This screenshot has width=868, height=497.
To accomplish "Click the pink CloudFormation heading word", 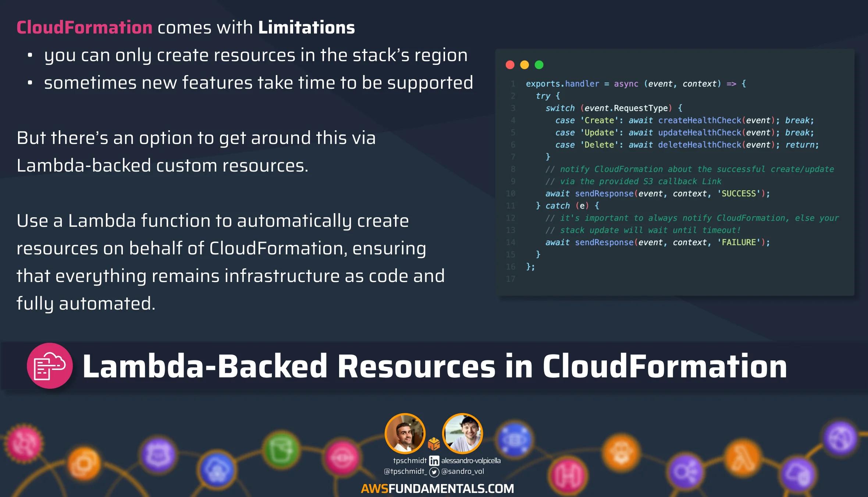I will pyautogui.click(x=84, y=28).
